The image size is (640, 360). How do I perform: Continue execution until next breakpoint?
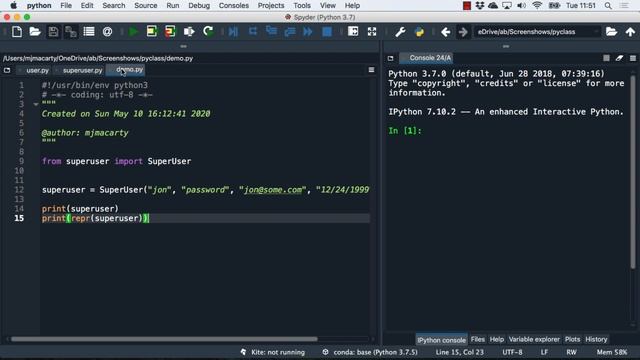click(308, 31)
